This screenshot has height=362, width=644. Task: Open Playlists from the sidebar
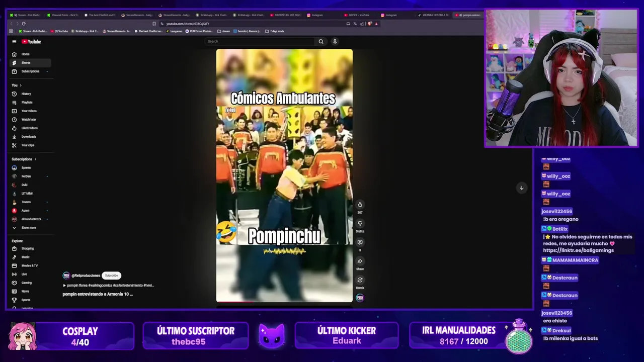(x=30, y=103)
